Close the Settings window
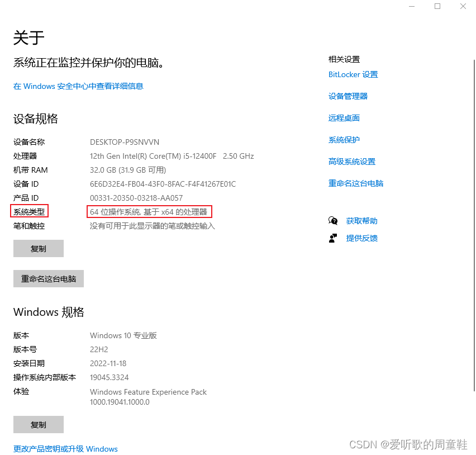The height and width of the screenshot is (455, 476). coord(463,6)
